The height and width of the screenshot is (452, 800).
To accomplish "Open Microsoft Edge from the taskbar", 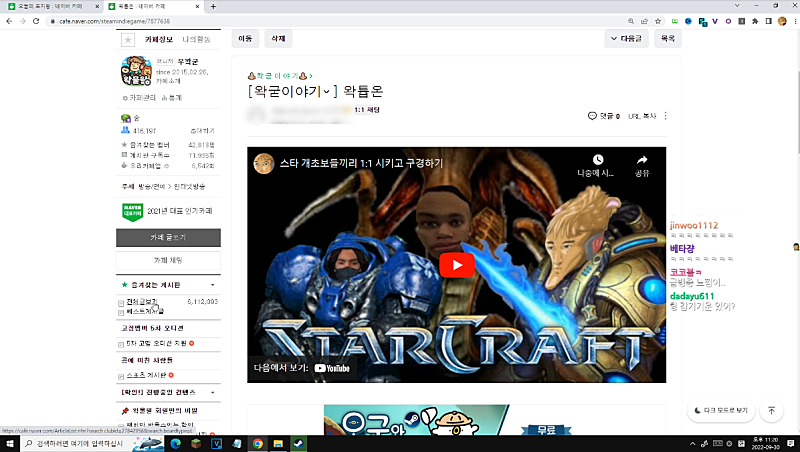I will [176, 443].
